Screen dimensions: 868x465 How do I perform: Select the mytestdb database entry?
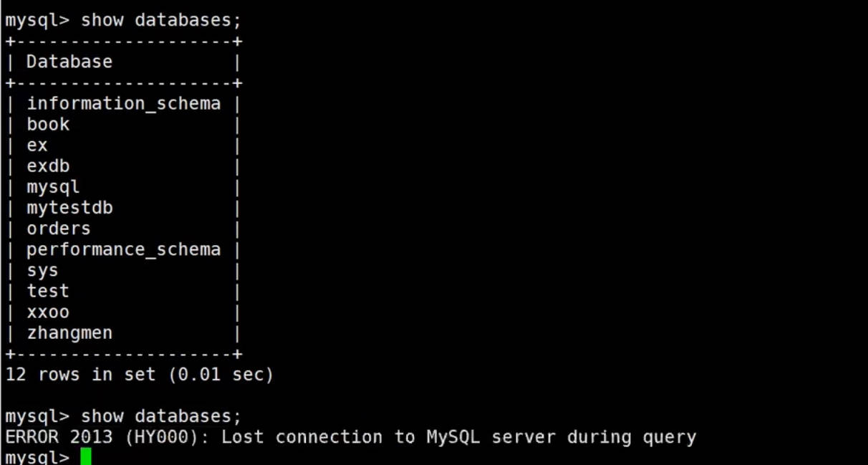(x=69, y=208)
